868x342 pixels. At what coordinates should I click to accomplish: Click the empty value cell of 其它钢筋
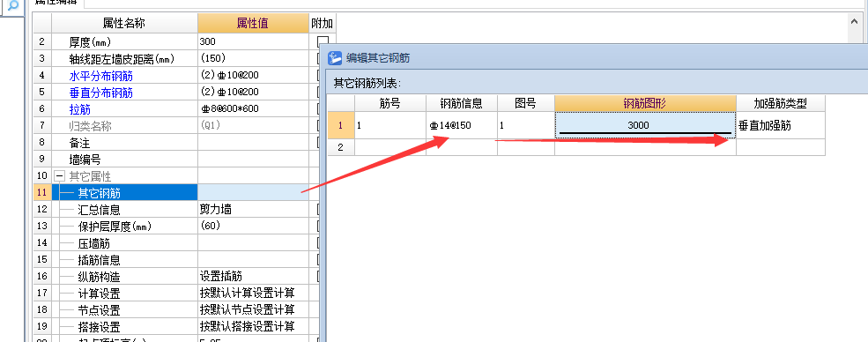pyautogui.click(x=253, y=192)
